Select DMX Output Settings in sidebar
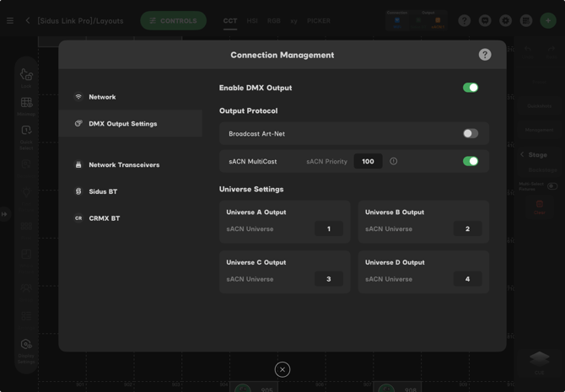The image size is (565, 392). pyautogui.click(x=123, y=124)
